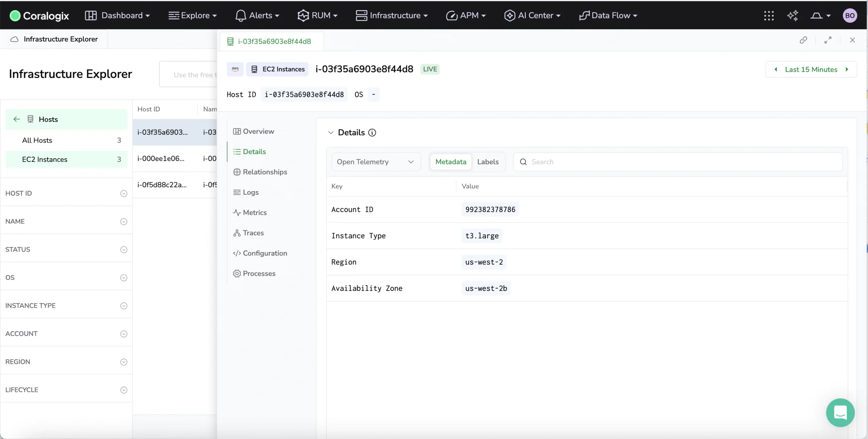Open the Processes section
This screenshot has width=868, height=439.
coord(254,274)
